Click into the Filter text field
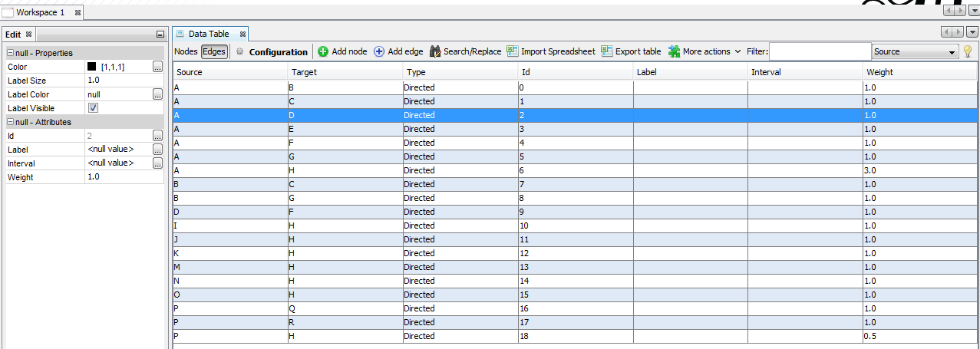The width and height of the screenshot is (980, 349). [820, 51]
